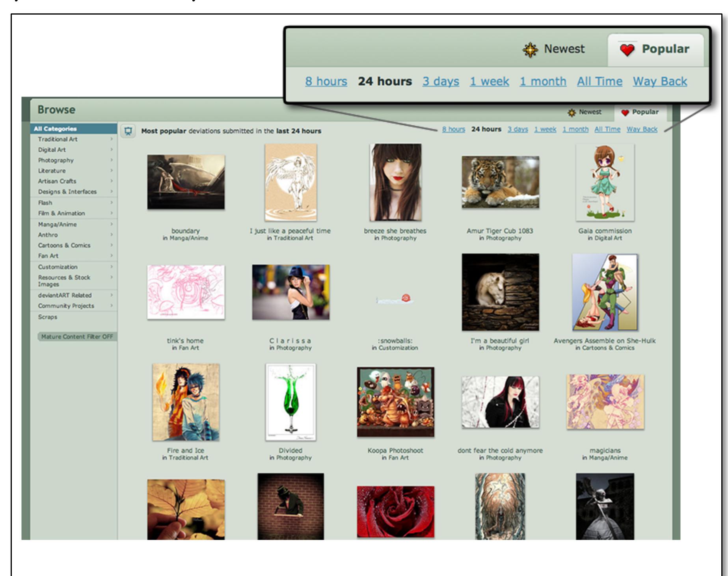Toggle the Mature Content Filter OFF button
This screenshot has height=576, width=728.
[x=77, y=337]
